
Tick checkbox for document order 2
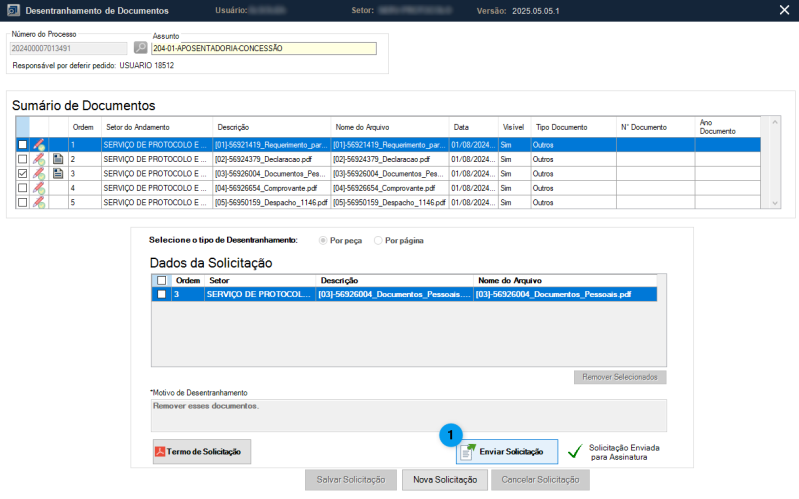(22, 159)
